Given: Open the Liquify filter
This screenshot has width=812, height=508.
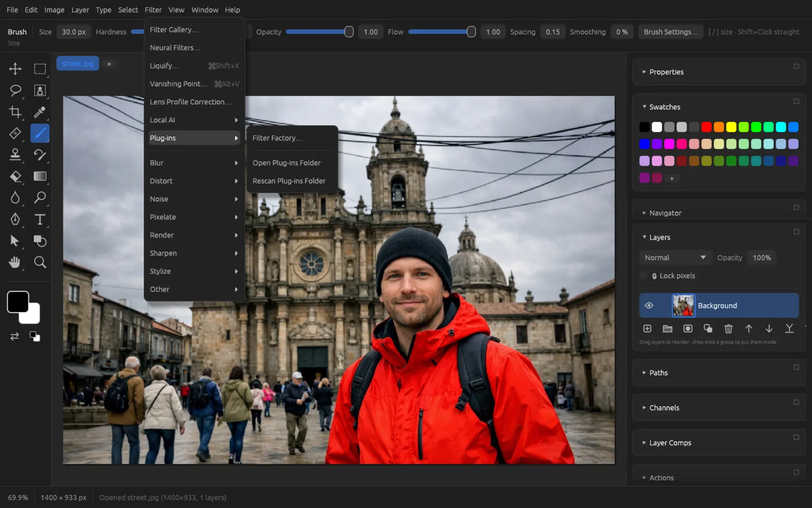Looking at the screenshot, I should 194,66.
